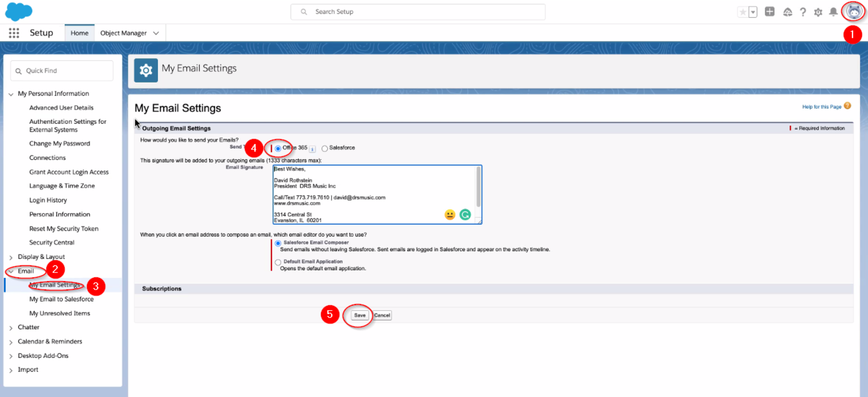868x397 pixels.
Task: Click the info icon beside Office 365
Action: pos(312,149)
